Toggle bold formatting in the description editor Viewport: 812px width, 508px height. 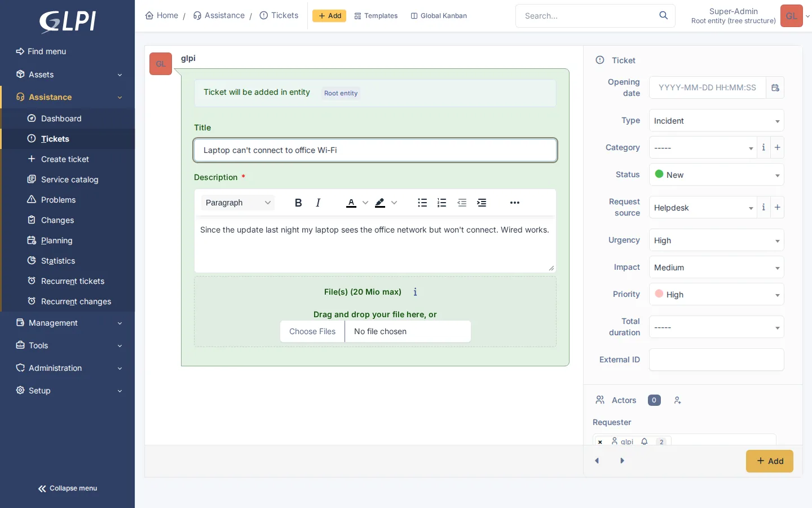298,203
